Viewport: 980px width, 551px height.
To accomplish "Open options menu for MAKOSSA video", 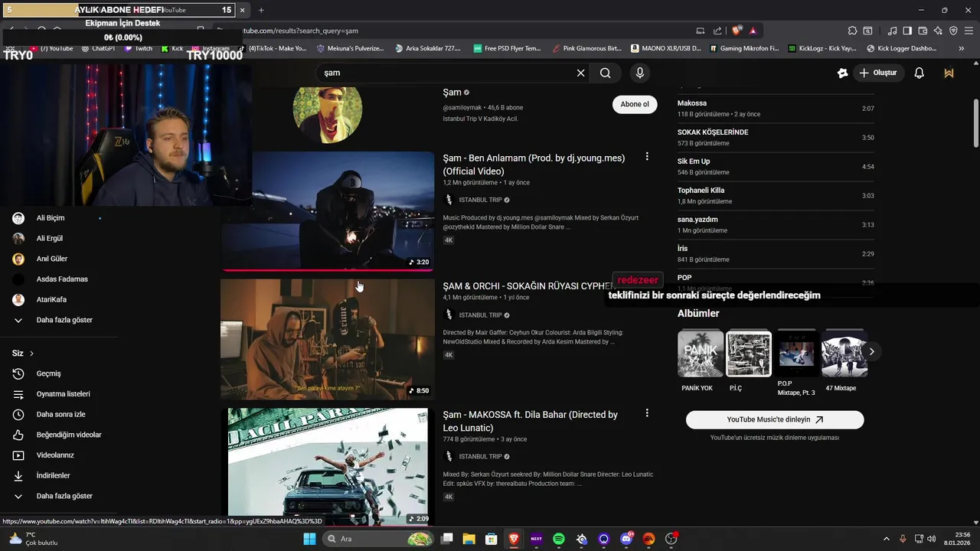I will 647,412.
